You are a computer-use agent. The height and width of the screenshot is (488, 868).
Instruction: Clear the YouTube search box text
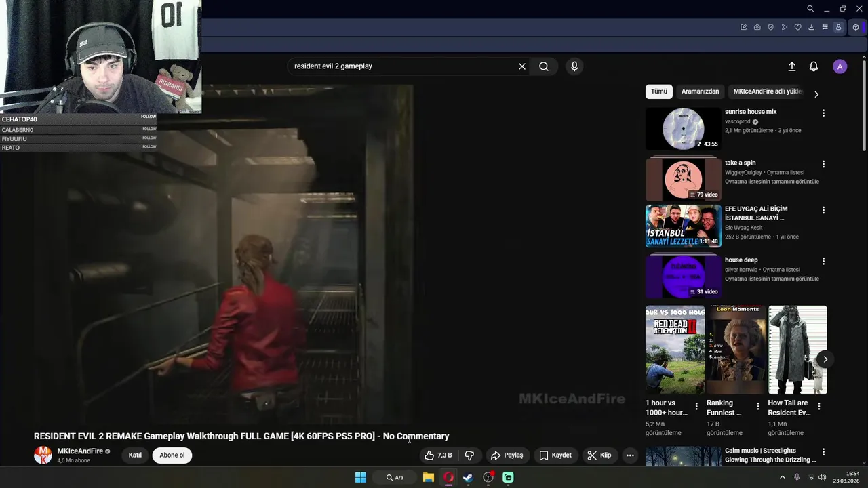[x=522, y=66]
